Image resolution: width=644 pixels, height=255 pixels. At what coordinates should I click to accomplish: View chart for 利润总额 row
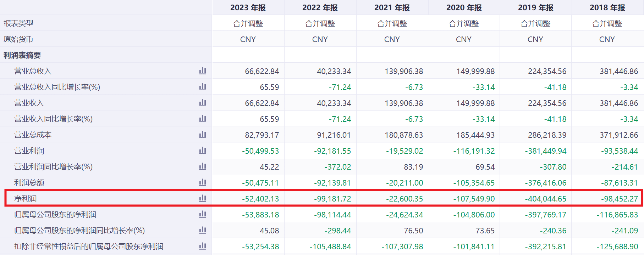203,182
